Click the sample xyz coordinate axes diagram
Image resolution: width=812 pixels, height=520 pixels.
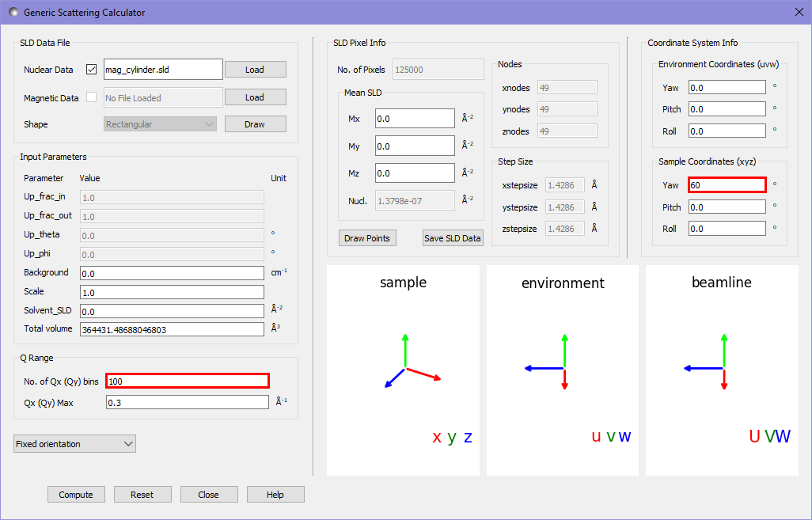coord(403,370)
